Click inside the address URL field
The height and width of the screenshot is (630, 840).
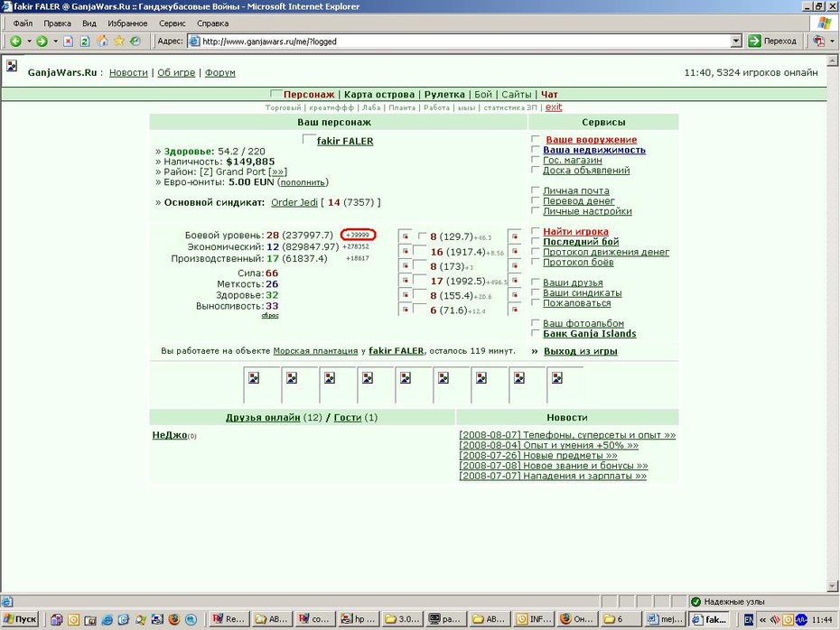[465, 42]
